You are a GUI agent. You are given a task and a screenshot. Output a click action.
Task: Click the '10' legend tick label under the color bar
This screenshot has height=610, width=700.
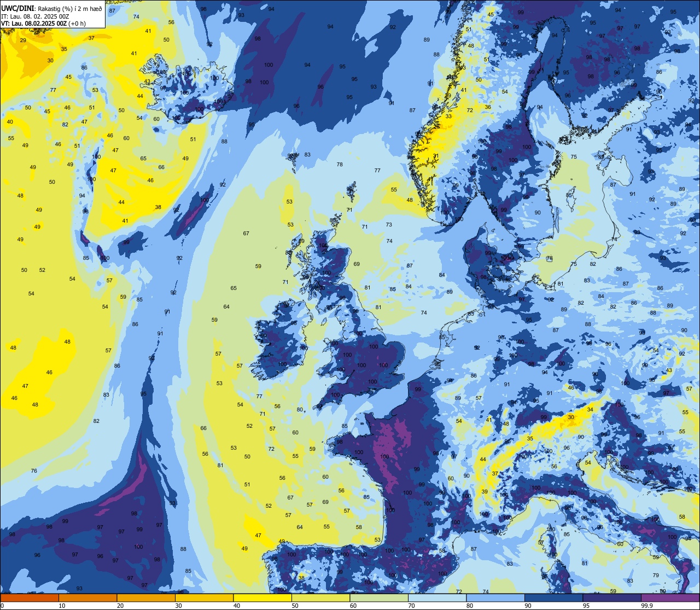[x=62, y=606]
